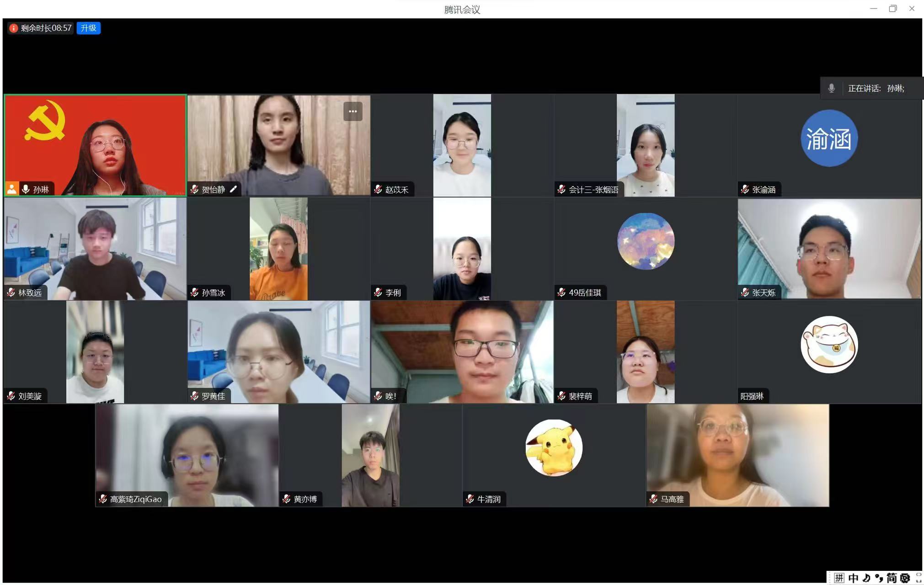Click the 升级 upgrade button
The image size is (924, 585).
(x=88, y=28)
